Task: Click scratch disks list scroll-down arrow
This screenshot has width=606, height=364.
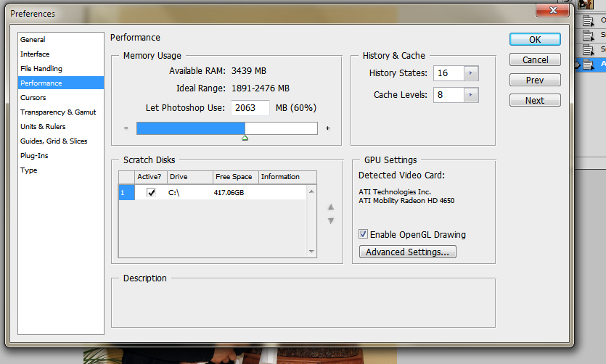Action: (312, 252)
